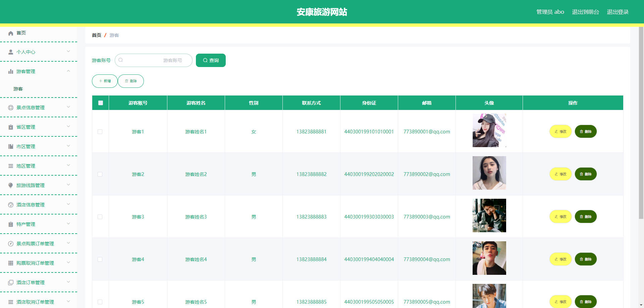Image resolution: width=644 pixels, height=308 pixels.
Task: Click 修改 button for 游客3
Action: pyautogui.click(x=560, y=217)
